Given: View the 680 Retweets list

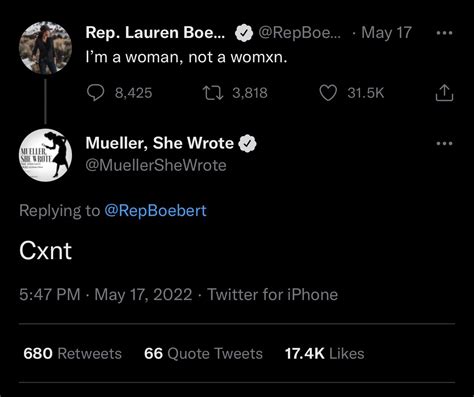Looking at the screenshot, I should [73, 354].
